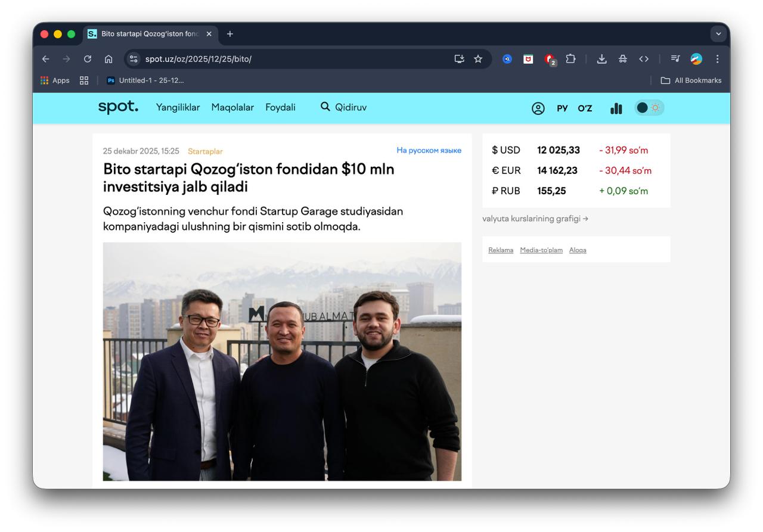
Task: Switch to the Bito startapi browser tab
Action: (147, 34)
